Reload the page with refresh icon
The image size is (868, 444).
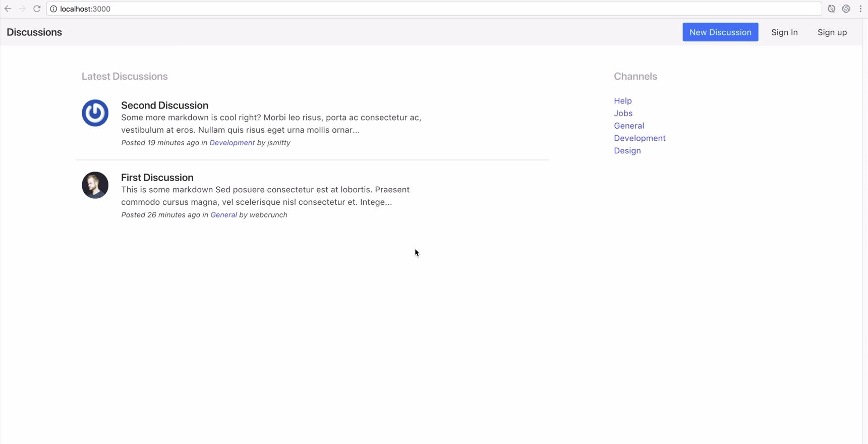37,9
